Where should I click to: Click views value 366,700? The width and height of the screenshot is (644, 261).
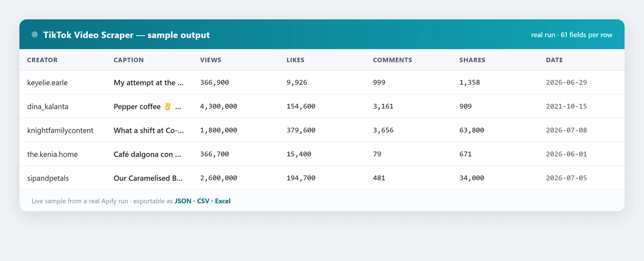pyautogui.click(x=214, y=154)
